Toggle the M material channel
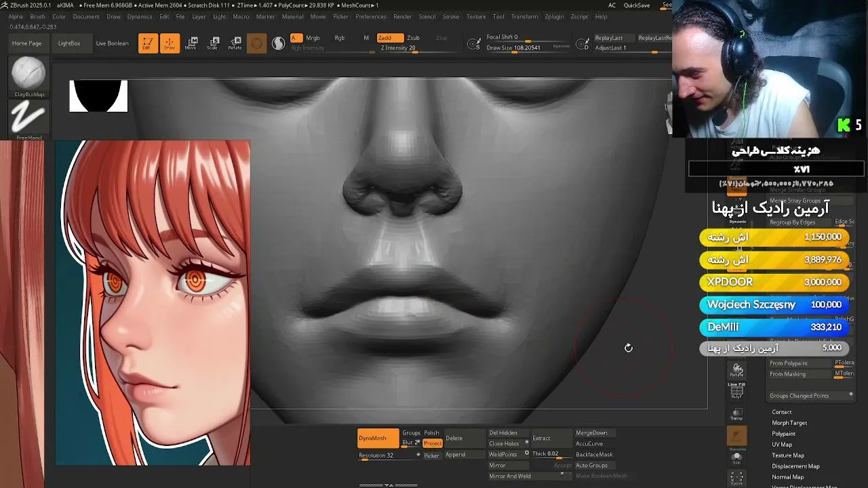This screenshot has height=488, width=868. click(366, 38)
